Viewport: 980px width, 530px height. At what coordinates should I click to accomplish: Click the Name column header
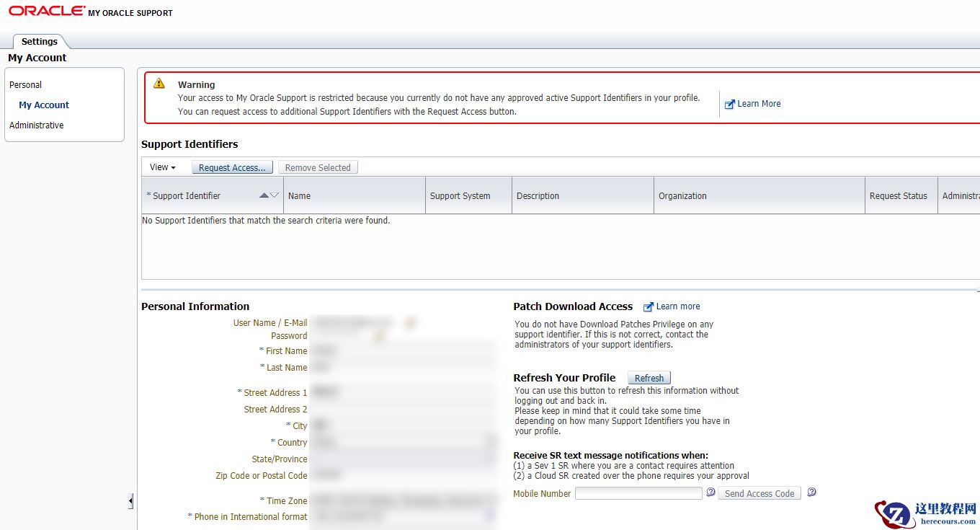click(355, 195)
